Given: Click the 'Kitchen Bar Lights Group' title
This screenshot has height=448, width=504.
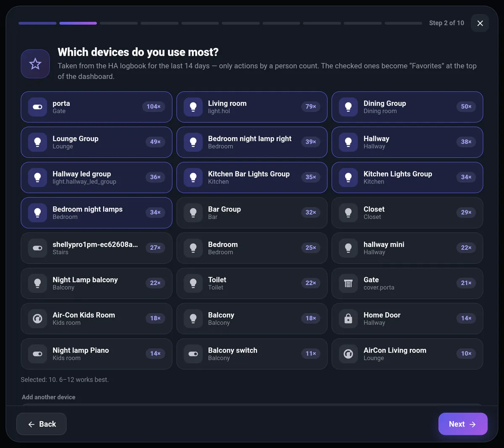Looking at the screenshot, I should 249,174.
